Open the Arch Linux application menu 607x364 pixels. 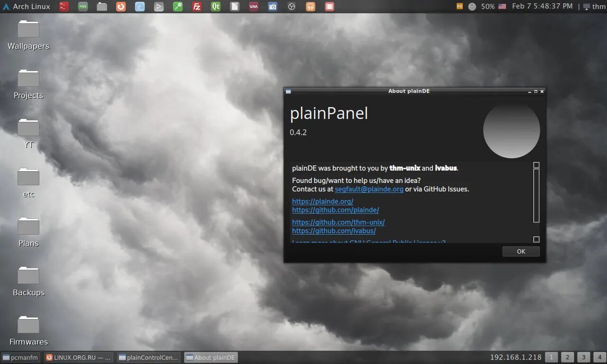[26, 7]
